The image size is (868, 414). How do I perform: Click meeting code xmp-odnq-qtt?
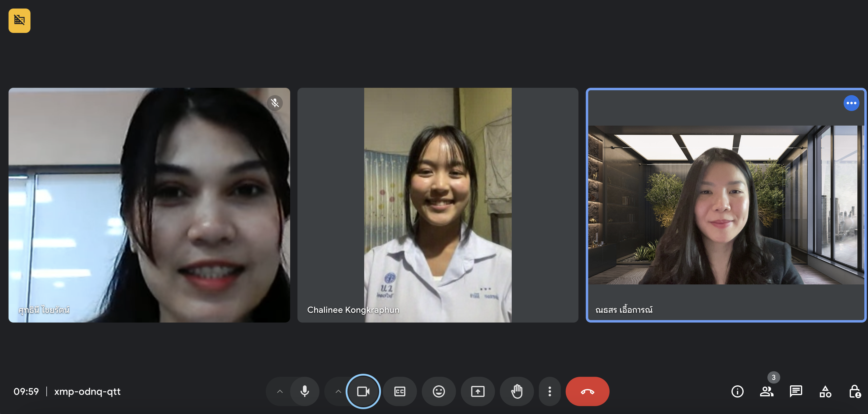coord(87,391)
